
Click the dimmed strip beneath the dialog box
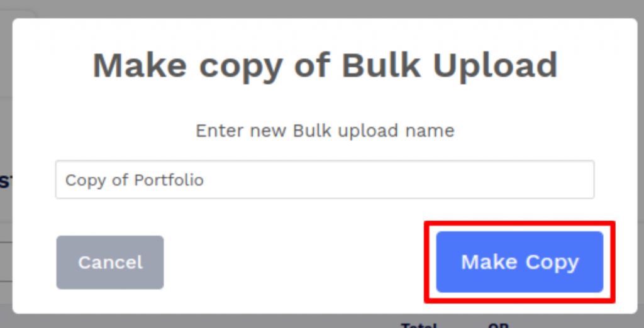pyautogui.click(x=206, y=321)
